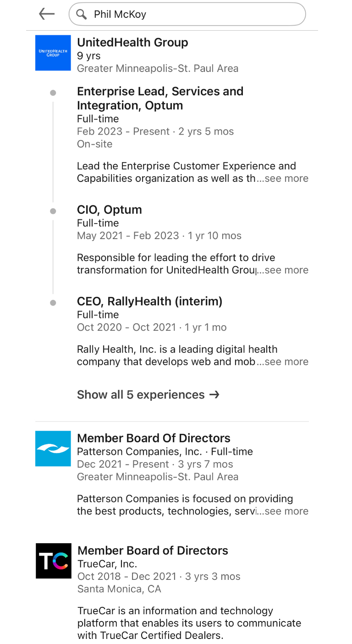Expand see more under Enterprise Lead description
Viewport: 352px width, 644px height.
point(286,179)
